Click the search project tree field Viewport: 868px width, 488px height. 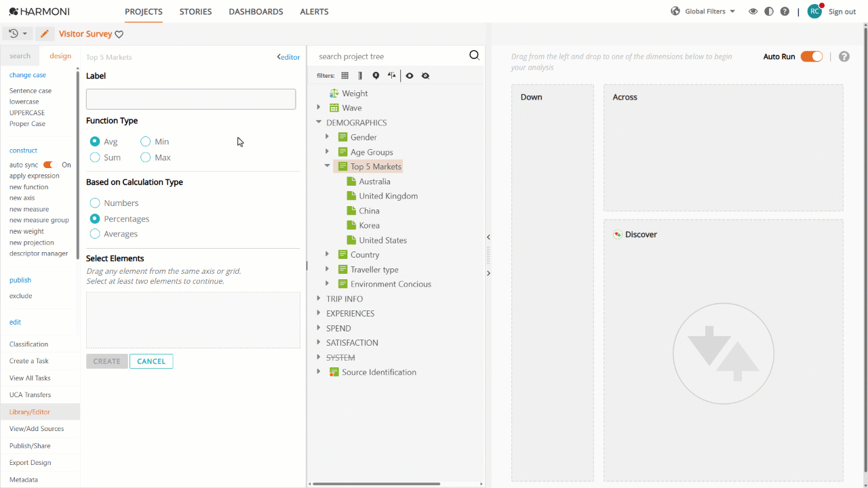click(392, 56)
